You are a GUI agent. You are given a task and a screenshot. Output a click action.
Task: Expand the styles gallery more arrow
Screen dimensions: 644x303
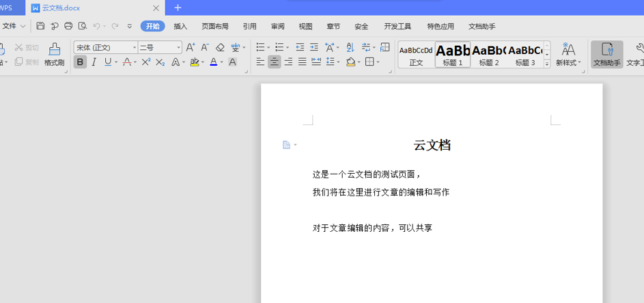coord(547,64)
